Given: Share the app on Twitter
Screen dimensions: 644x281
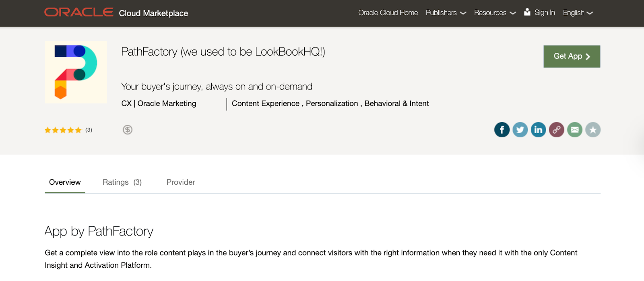Looking at the screenshot, I should (x=520, y=130).
